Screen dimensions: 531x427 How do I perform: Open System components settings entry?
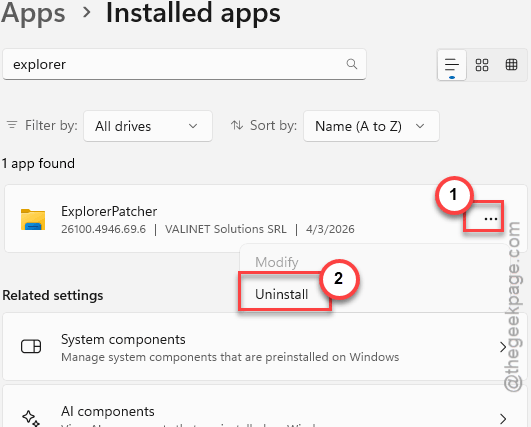pos(265,347)
